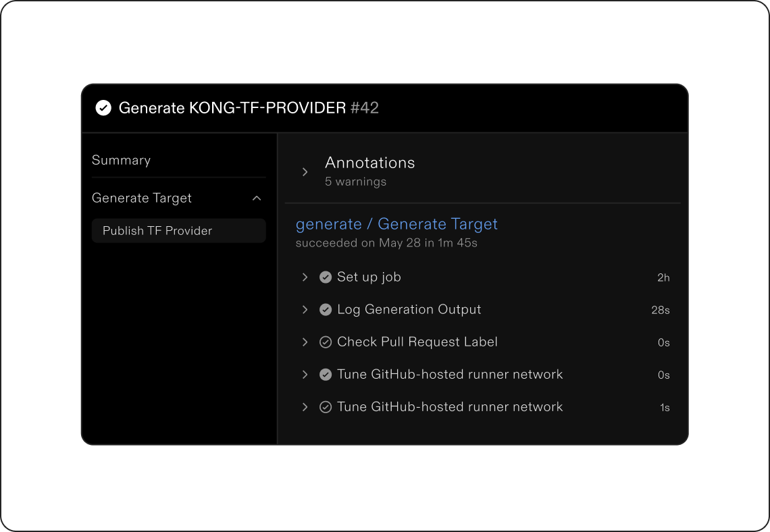Click the 2h duration for Set up job

pyautogui.click(x=663, y=278)
